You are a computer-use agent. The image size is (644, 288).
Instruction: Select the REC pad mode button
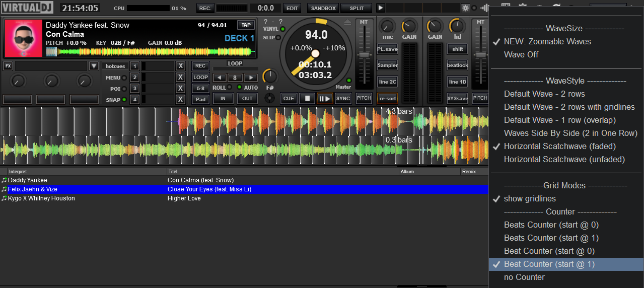click(x=200, y=66)
